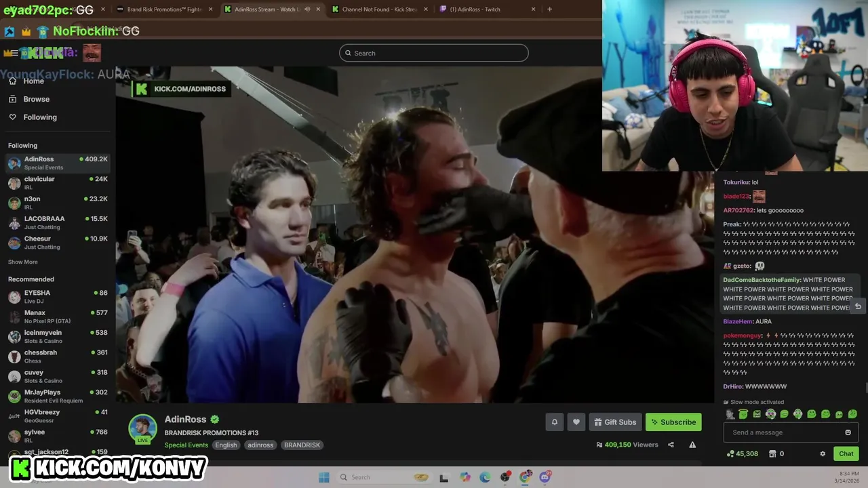The width and height of the screenshot is (868, 488).
Task: Click the Send a message field
Action: [x=791, y=432]
